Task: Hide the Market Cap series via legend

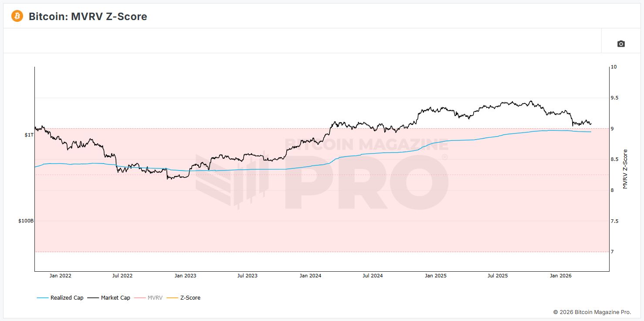Action: click(115, 298)
